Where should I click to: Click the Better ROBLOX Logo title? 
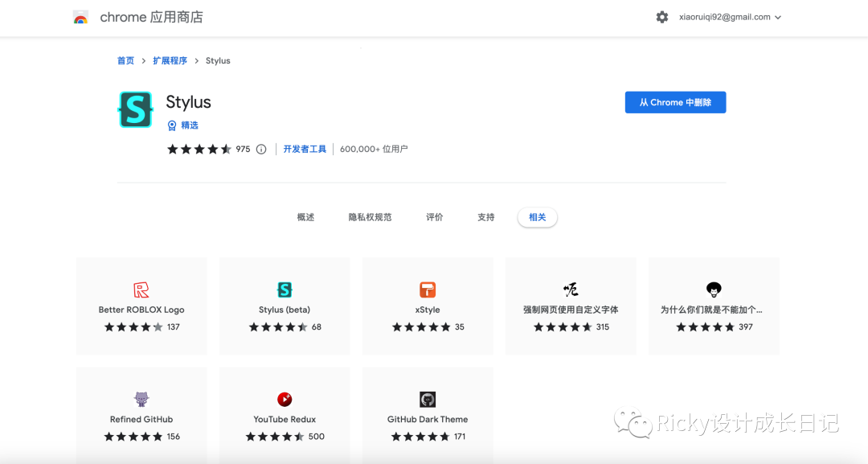coord(141,310)
